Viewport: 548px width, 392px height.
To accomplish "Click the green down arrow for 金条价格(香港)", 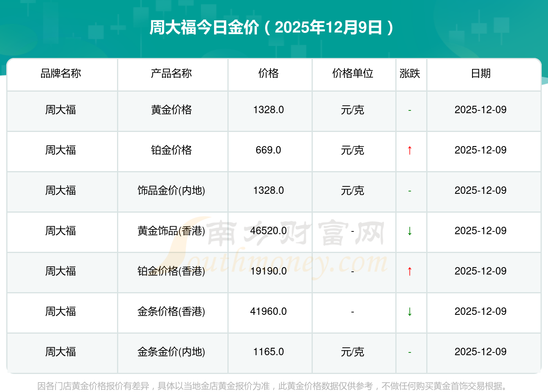I will 409,312.
